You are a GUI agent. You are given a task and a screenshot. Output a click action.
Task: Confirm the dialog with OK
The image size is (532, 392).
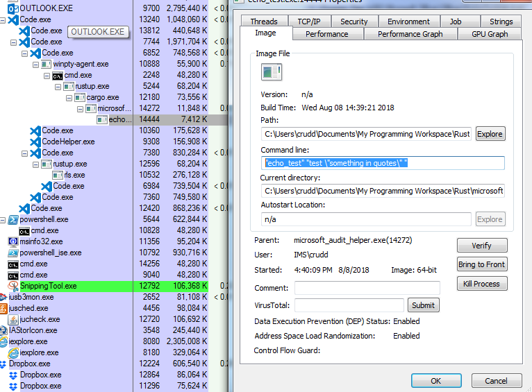(x=436, y=380)
